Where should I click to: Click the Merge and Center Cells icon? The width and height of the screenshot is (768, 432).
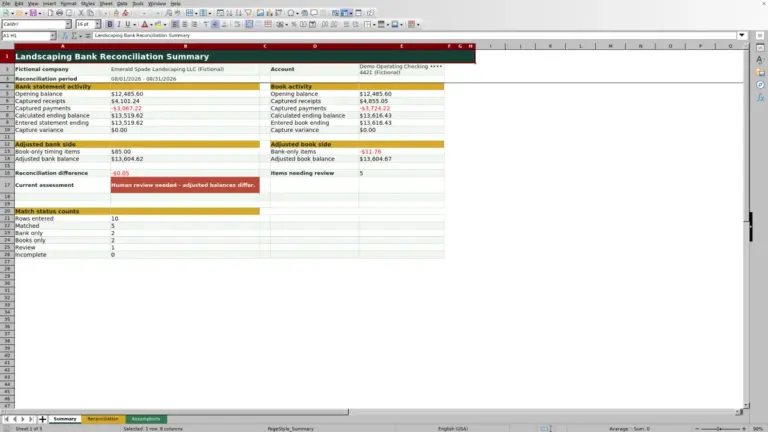pyautogui.click(x=249, y=24)
